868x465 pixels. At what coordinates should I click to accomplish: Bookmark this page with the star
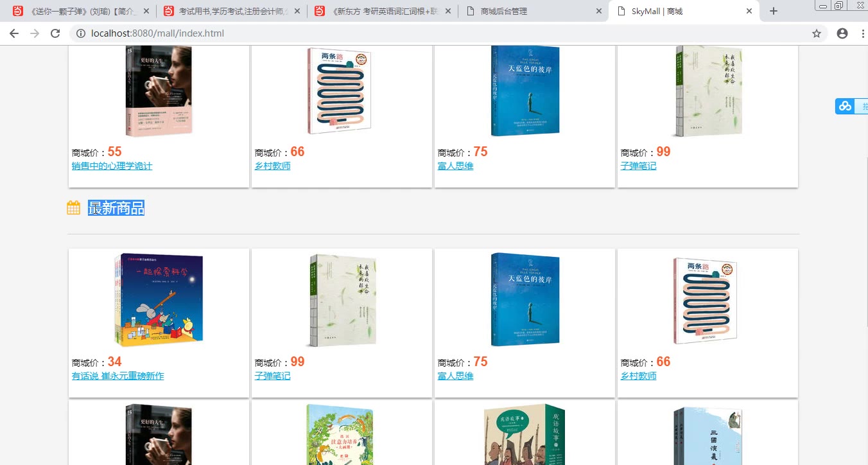pyautogui.click(x=817, y=33)
